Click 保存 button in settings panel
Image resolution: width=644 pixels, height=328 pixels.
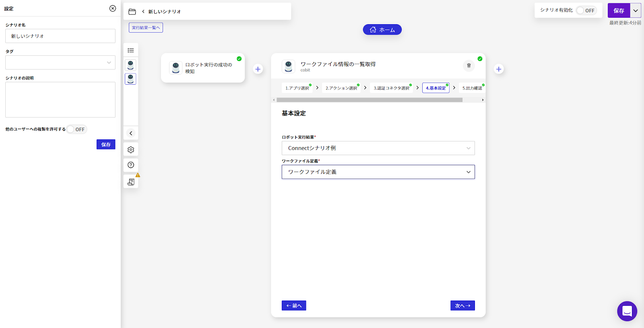click(x=106, y=144)
